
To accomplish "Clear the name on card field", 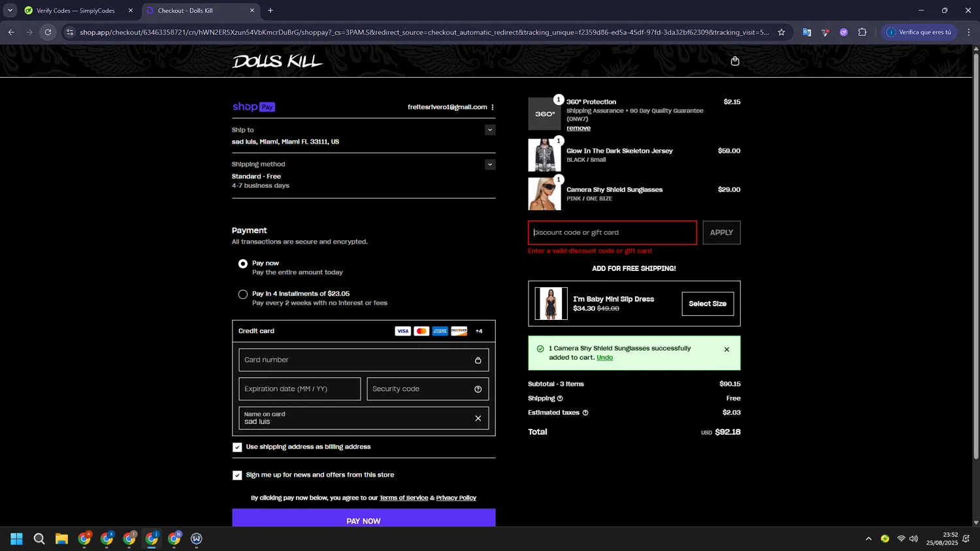I will (x=478, y=418).
